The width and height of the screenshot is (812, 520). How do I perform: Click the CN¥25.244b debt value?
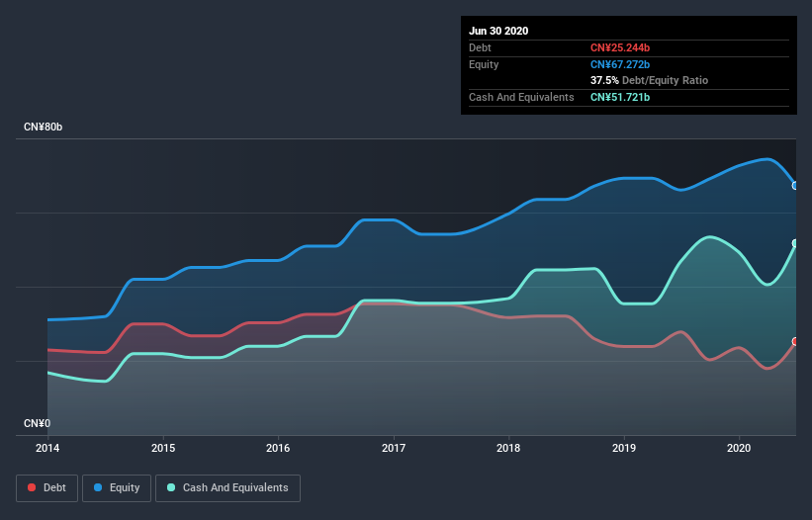[x=620, y=47]
